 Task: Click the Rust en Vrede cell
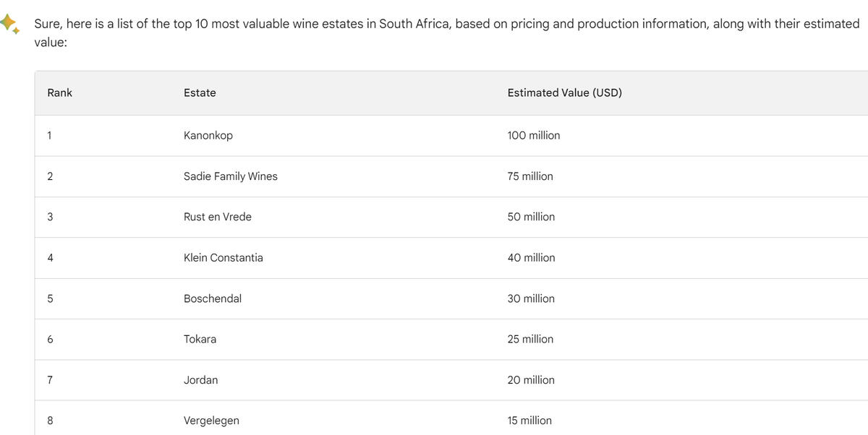(x=218, y=217)
